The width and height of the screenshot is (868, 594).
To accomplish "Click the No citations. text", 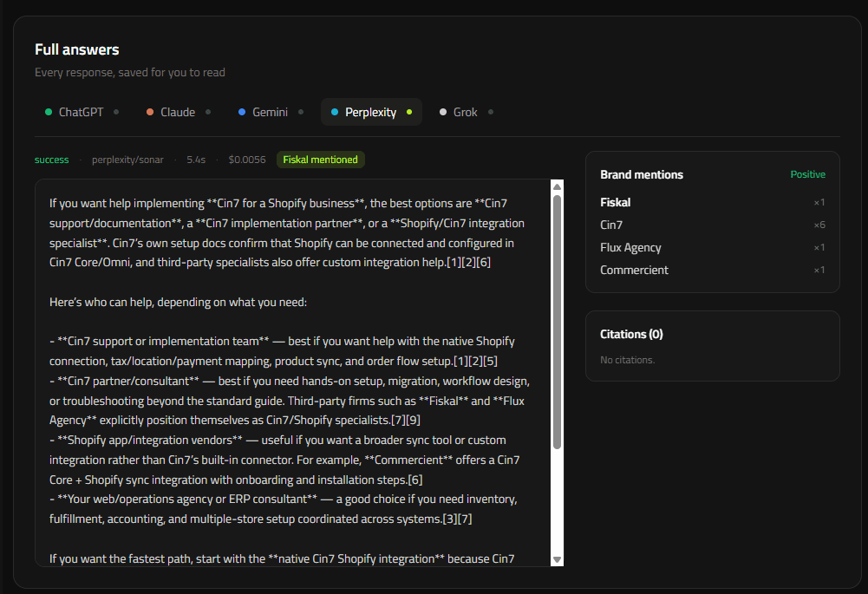I will click(x=627, y=360).
